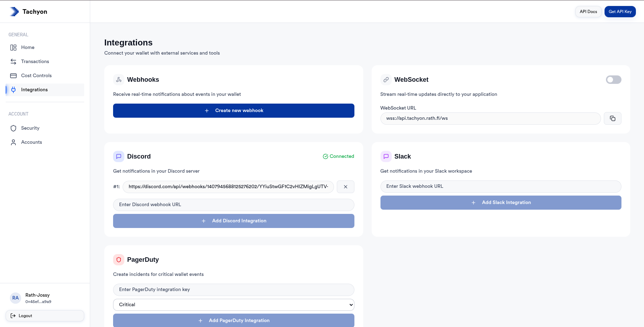The width and height of the screenshot is (644, 327).
Task: Click the Accounts person icon
Action: (x=13, y=142)
